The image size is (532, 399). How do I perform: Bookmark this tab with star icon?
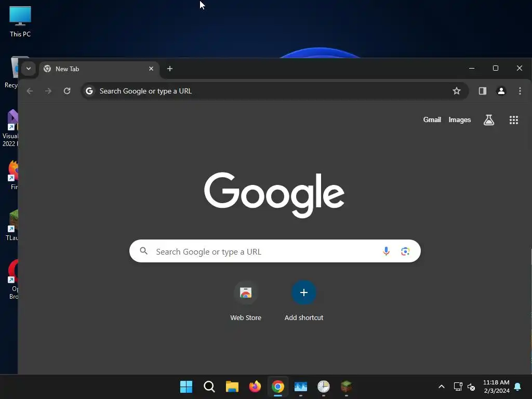(x=456, y=91)
